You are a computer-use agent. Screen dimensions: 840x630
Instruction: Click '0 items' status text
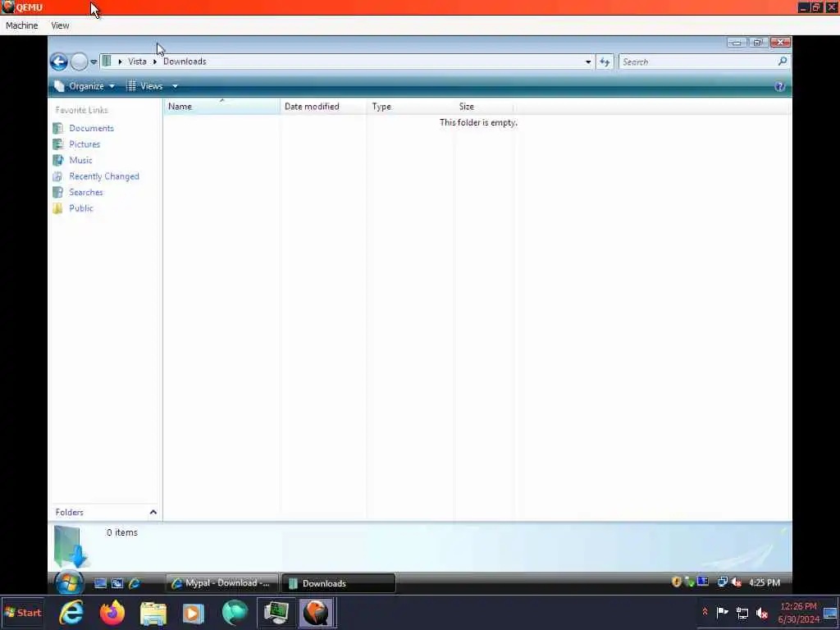click(x=122, y=532)
